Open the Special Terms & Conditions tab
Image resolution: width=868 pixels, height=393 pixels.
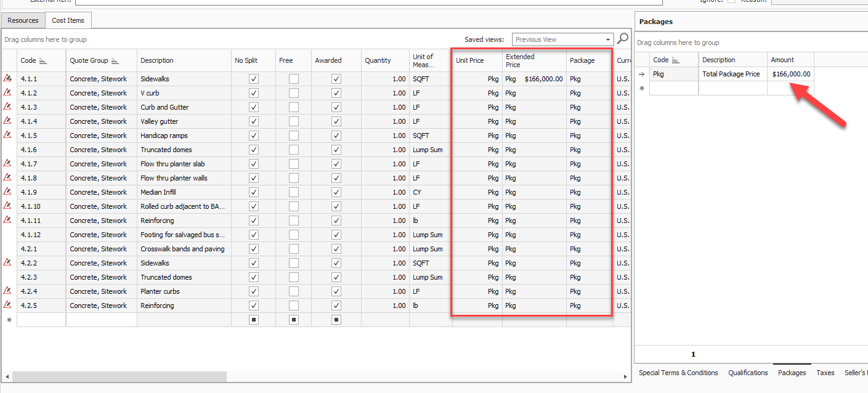point(678,373)
